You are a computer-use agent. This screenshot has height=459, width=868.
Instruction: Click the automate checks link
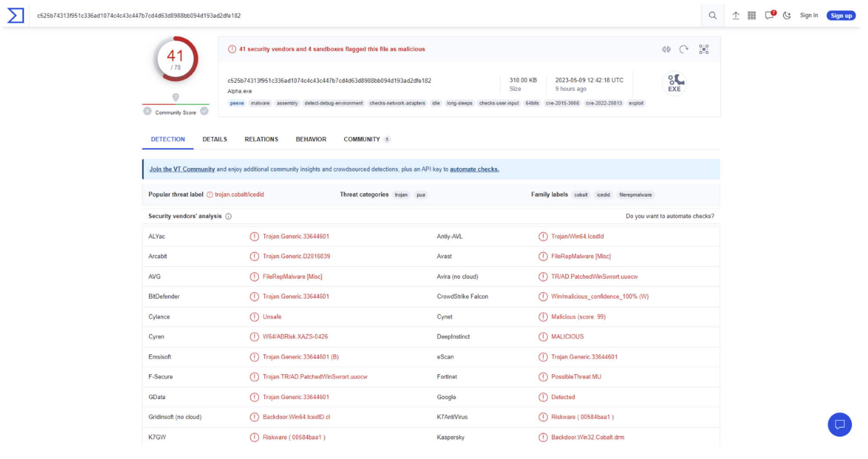[474, 169]
